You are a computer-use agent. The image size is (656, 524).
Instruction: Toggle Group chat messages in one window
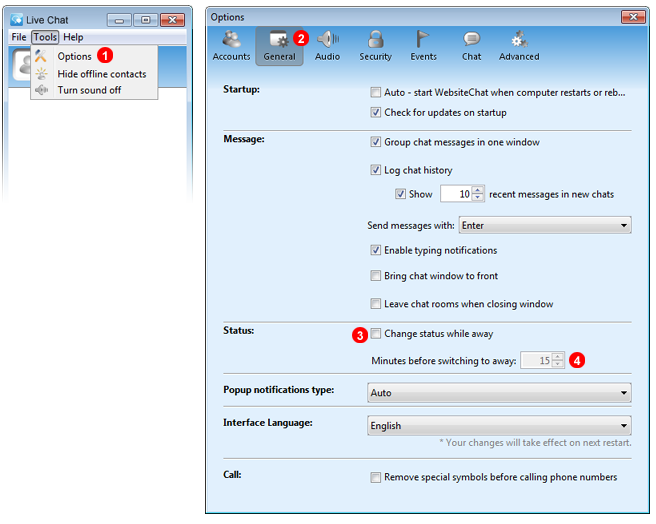[376, 142]
